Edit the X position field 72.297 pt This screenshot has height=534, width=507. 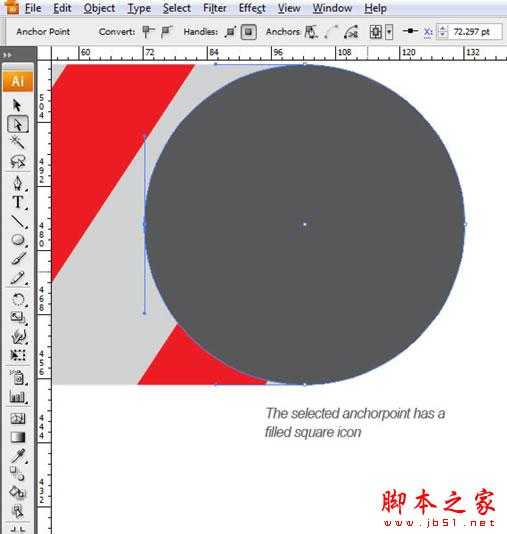[x=475, y=32]
